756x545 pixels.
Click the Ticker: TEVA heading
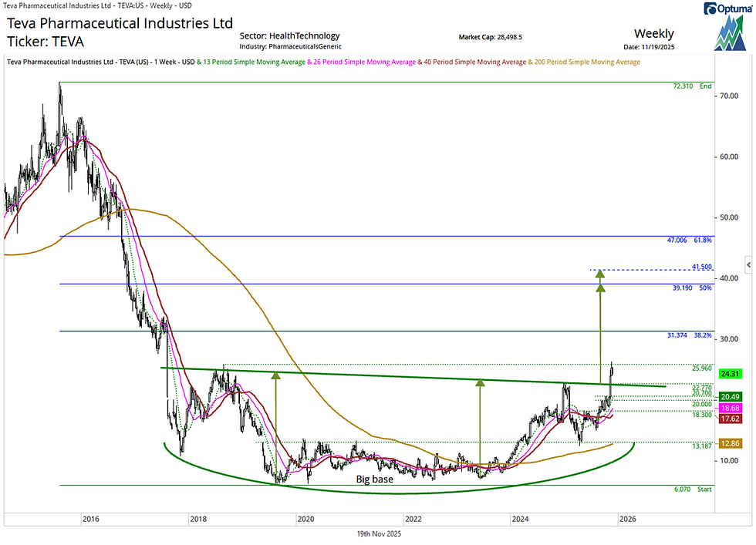pos(46,42)
